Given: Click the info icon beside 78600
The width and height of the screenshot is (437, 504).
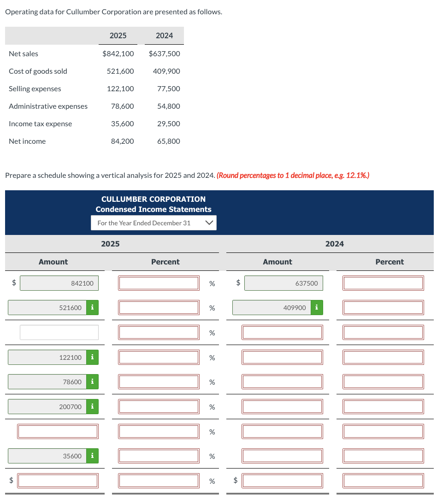Looking at the screenshot, I should click(x=92, y=381).
